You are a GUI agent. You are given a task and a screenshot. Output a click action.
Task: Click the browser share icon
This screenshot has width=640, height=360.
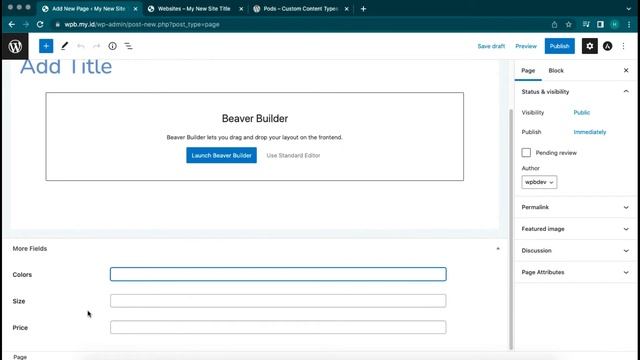(554, 24)
